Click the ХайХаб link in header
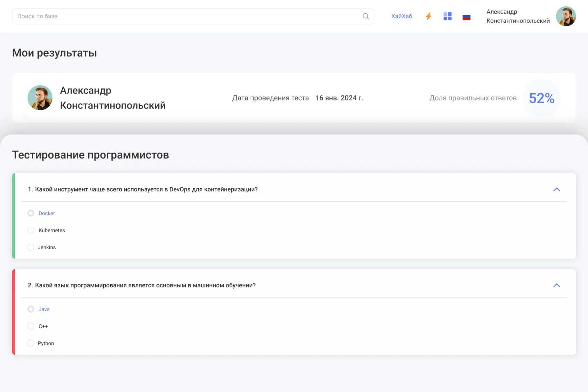 coord(401,16)
